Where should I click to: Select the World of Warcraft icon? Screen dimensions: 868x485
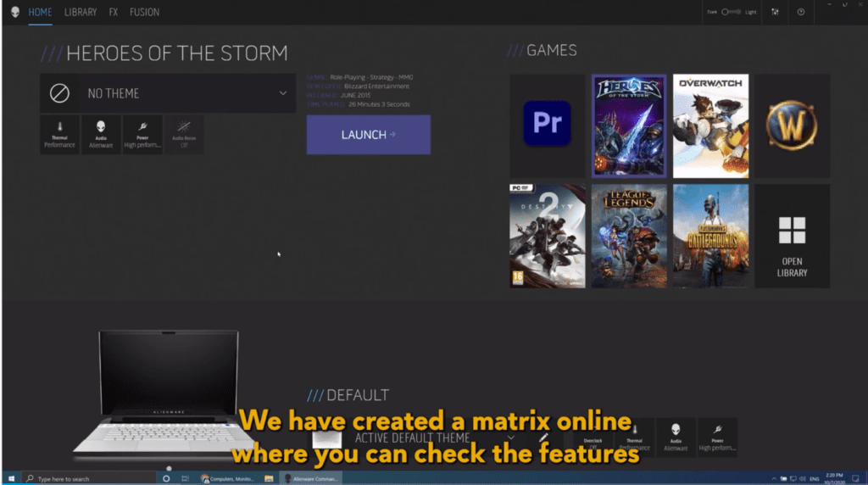tap(793, 125)
